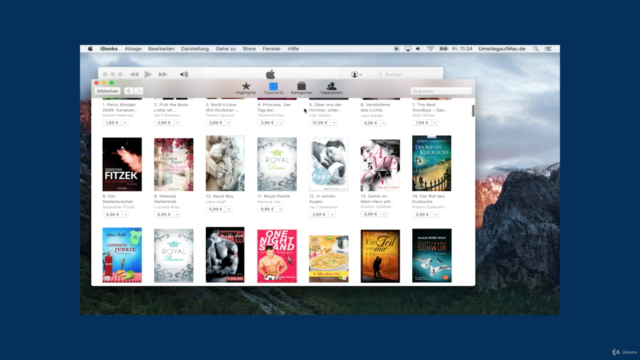Open the Highlights star tab
Image resolution: width=640 pixels, height=360 pixels.
246,88
